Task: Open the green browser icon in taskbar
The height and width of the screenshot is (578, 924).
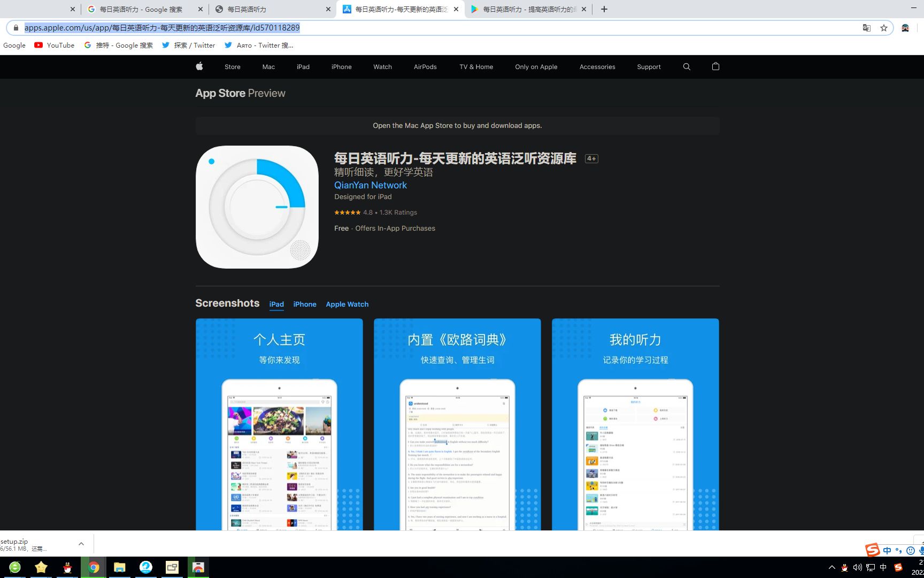Action: point(15,567)
